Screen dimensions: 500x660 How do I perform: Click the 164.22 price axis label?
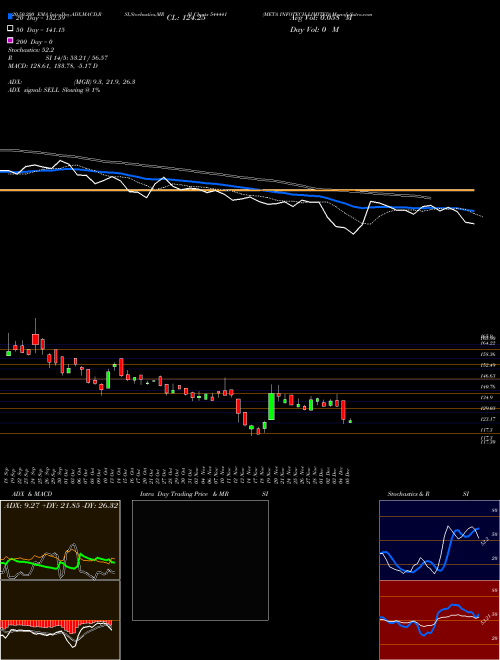(489, 343)
